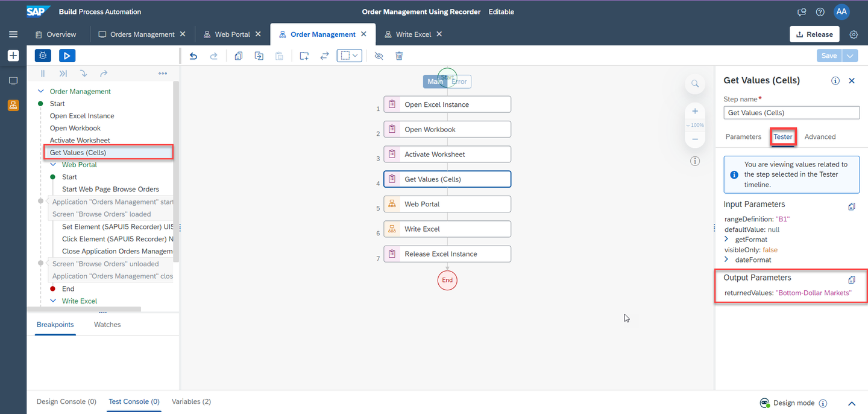868x414 pixels.
Task: Open the zoom percentage 100% dropdown
Action: pos(695,125)
